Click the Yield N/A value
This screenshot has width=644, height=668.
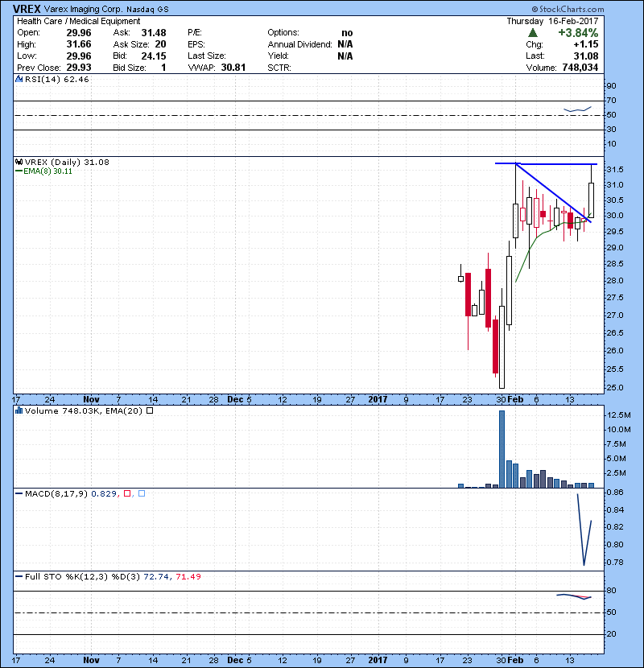click(x=345, y=56)
